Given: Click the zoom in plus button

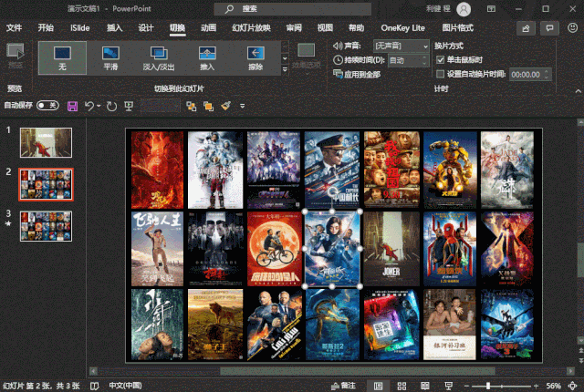Looking at the screenshot, I should coord(536,386).
